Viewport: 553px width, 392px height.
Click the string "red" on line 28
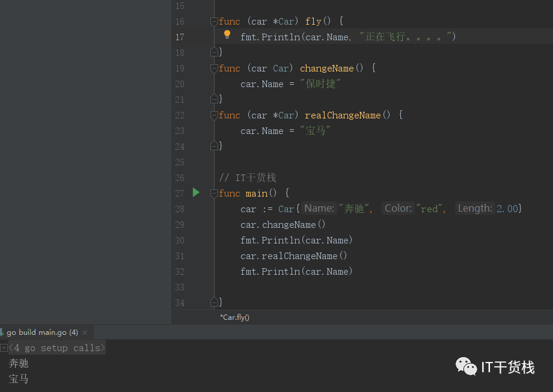[429, 209]
